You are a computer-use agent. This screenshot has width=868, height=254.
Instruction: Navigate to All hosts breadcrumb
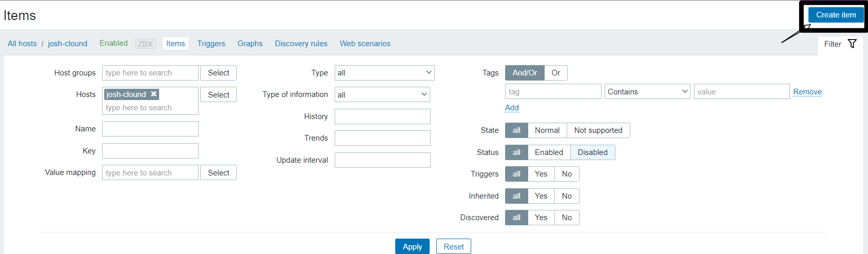coord(22,44)
